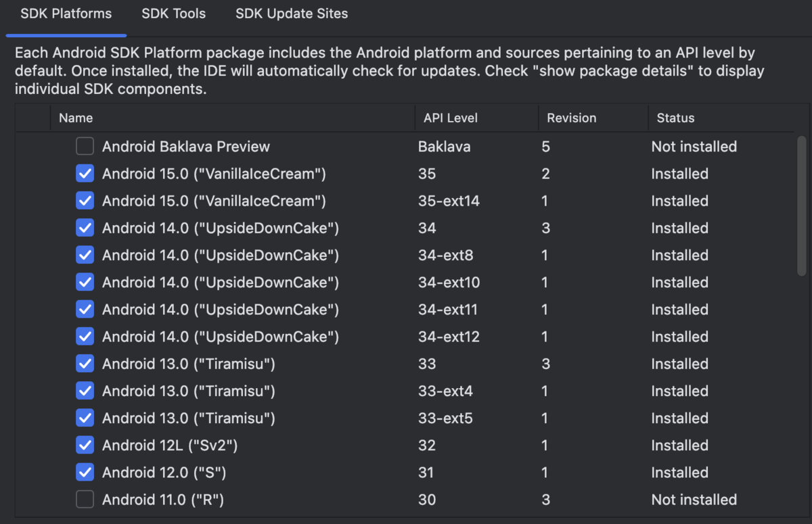The image size is (812, 524).
Task: Open the SDK Tools tab
Action: point(174,14)
